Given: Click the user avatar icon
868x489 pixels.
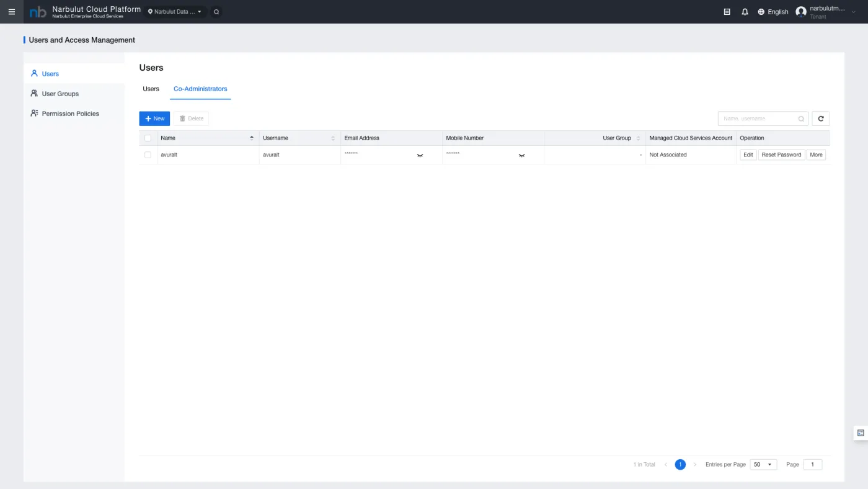Looking at the screenshot, I should tap(801, 12).
